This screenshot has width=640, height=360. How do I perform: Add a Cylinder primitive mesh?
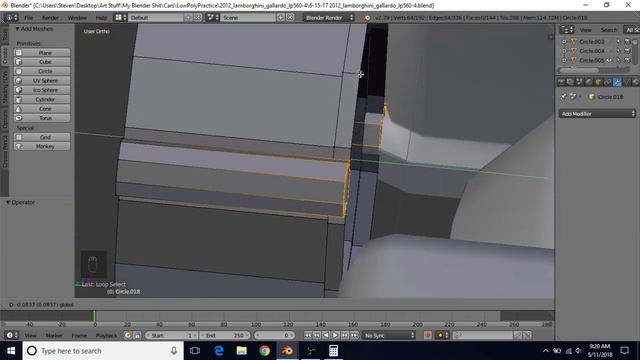42,100
